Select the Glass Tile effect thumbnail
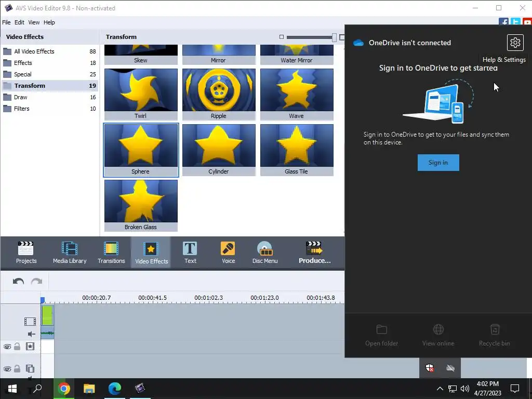The height and width of the screenshot is (399, 532). [297, 150]
